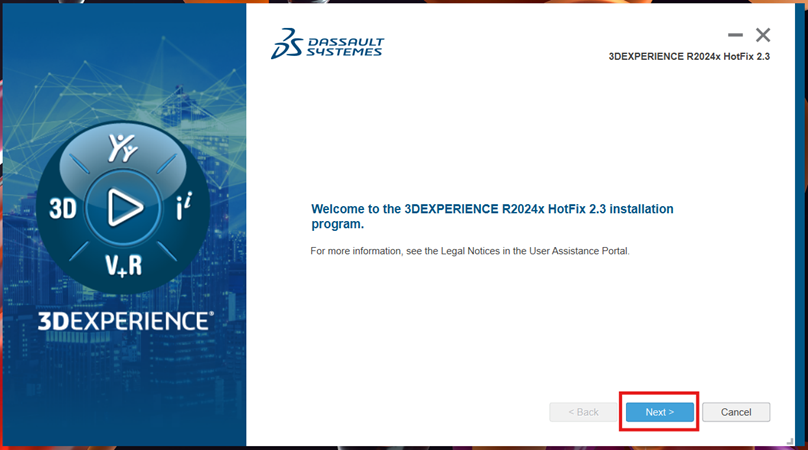This screenshot has width=808, height=450.
Task: Click the 'Welcome to the 3DEXPERIENCE' heading
Action: [x=492, y=216]
